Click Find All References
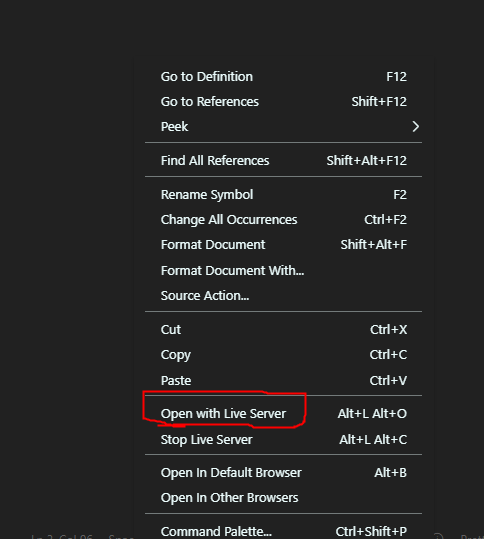 point(284,161)
